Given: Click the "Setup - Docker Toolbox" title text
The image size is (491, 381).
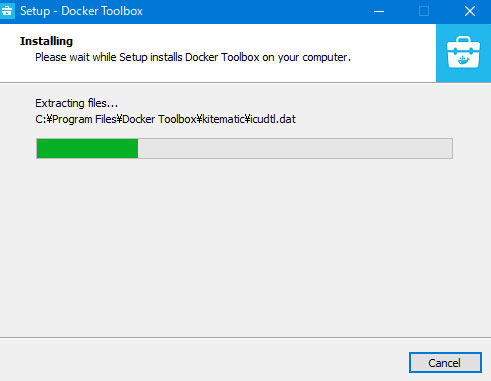Looking at the screenshot, I should (81, 11).
